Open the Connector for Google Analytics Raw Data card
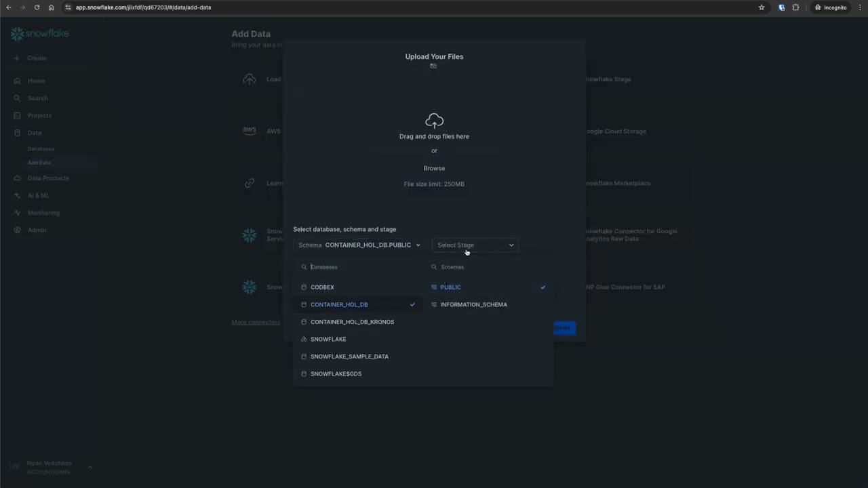 coord(631,235)
